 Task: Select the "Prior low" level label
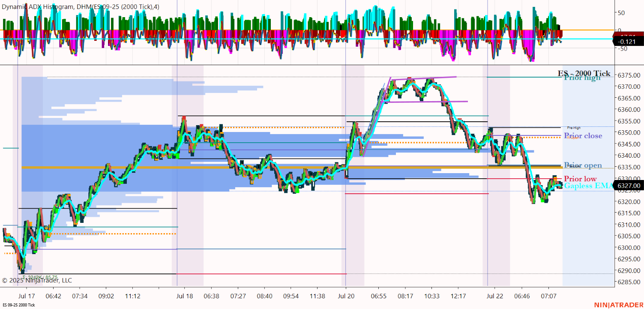580,179
